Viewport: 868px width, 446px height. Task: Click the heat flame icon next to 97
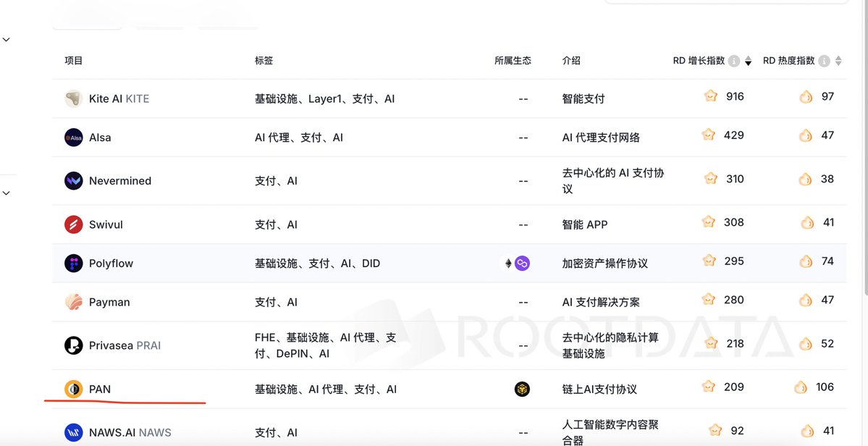click(x=806, y=97)
